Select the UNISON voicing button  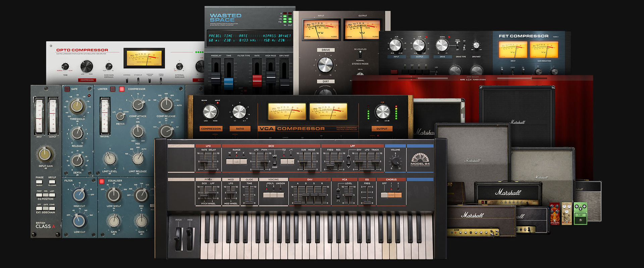(x=281, y=195)
